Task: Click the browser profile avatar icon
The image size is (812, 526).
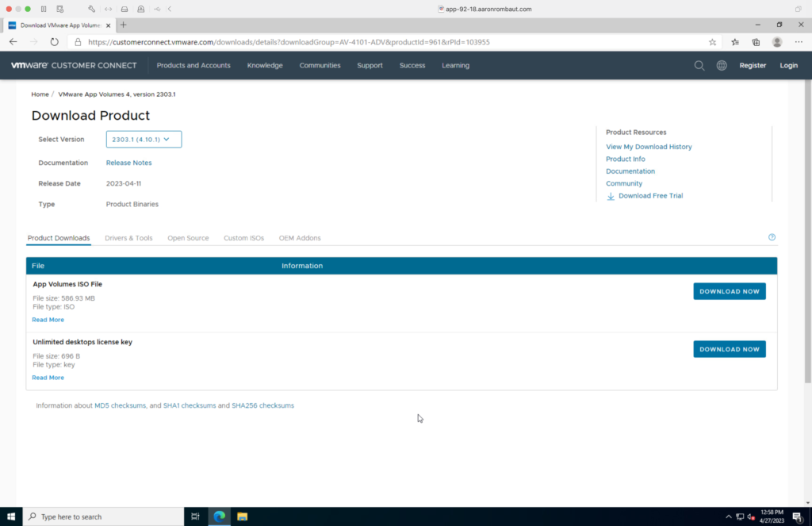Action: [777, 42]
